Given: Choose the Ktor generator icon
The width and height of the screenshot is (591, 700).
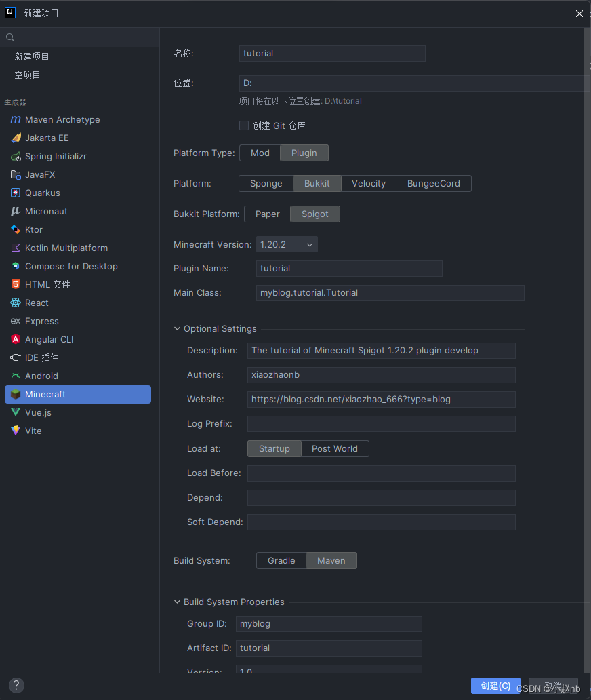Looking at the screenshot, I should point(16,229).
